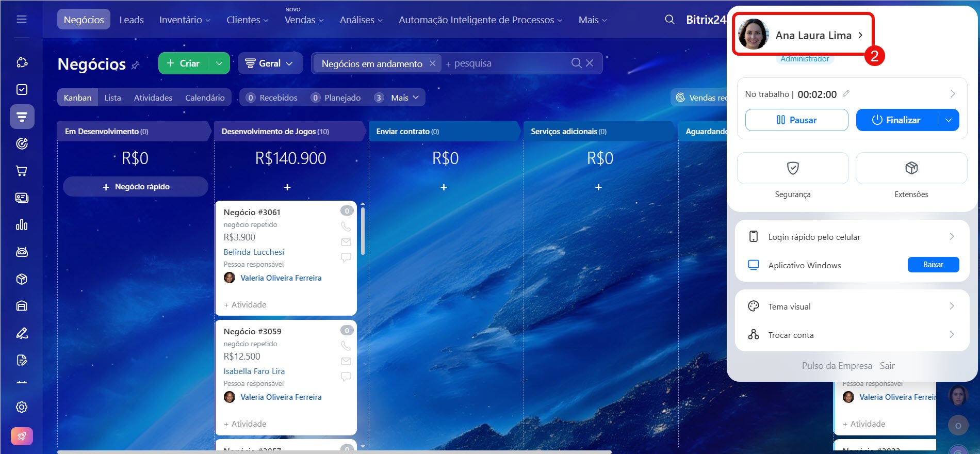Click the pesquisa search field
Screen dimensions: 980x454
pos(505,63)
